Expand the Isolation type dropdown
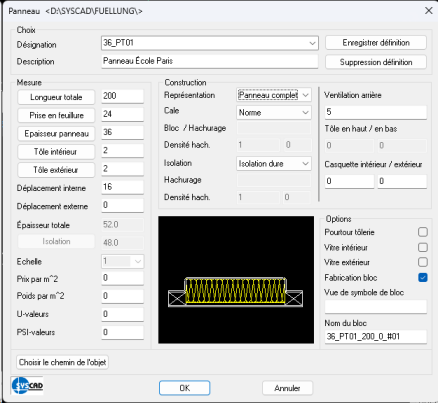 pyautogui.click(x=274, y=164)
